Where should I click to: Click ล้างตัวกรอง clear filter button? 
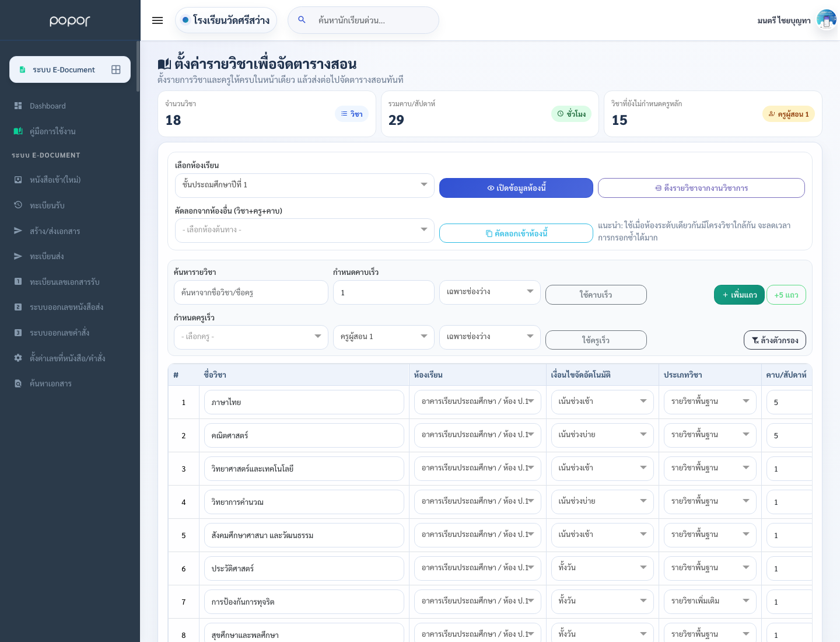pos(775,340)
